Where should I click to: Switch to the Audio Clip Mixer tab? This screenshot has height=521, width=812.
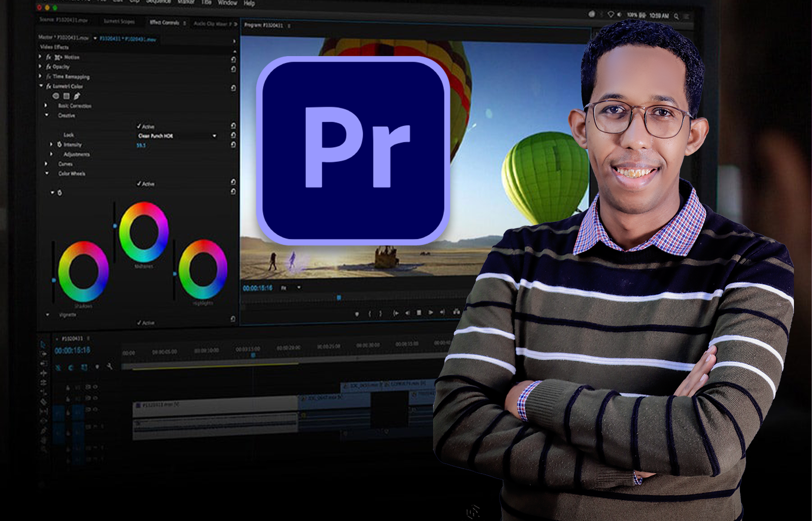click(213, 23)
